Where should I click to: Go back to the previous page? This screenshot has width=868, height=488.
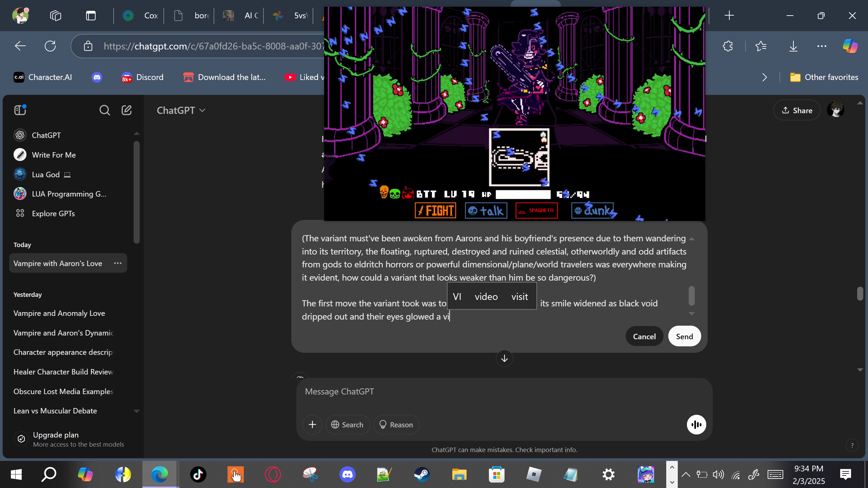(x=20, y=46)
